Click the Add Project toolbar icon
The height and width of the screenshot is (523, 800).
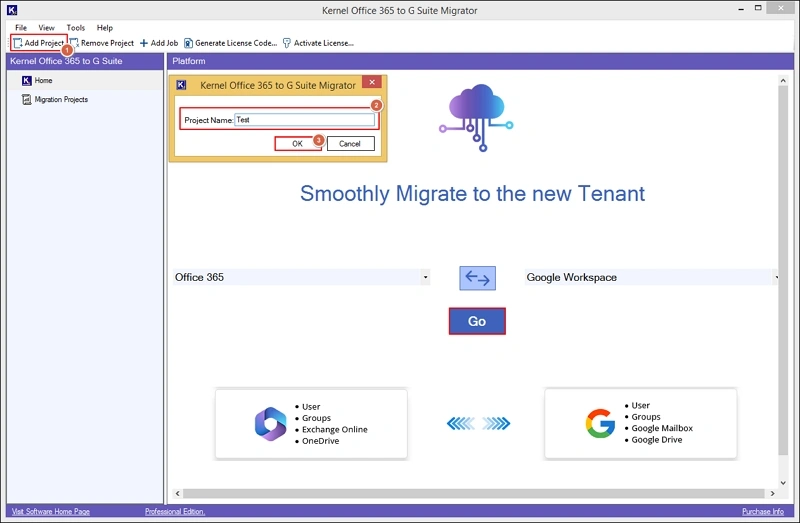tap(18, 43)
